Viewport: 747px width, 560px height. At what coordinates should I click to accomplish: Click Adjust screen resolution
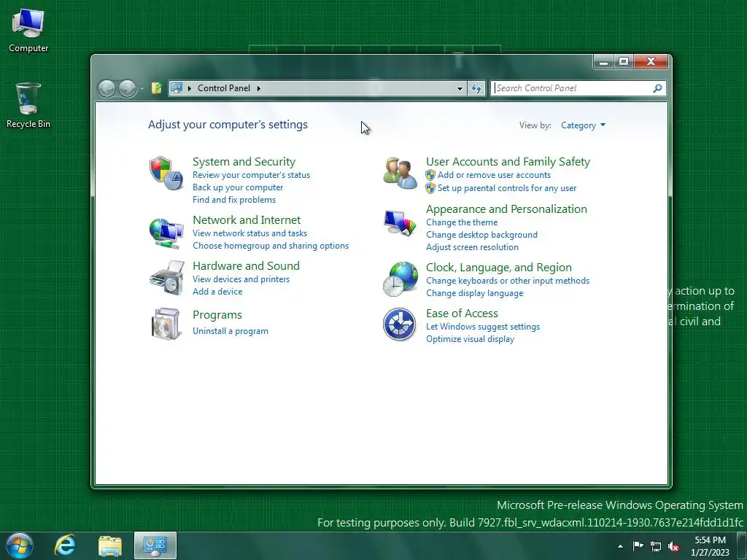[472, 247]
